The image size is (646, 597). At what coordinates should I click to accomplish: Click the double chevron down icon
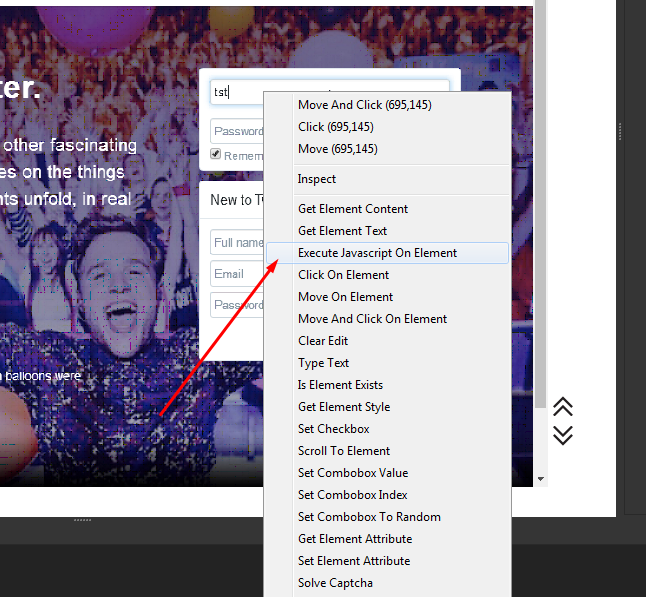[x=563, y=435]
